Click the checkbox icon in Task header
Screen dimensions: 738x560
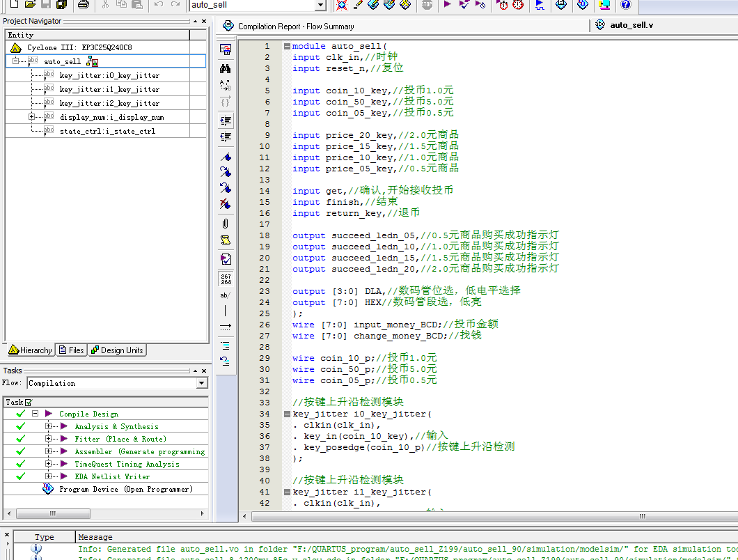(x=29, y=402)
